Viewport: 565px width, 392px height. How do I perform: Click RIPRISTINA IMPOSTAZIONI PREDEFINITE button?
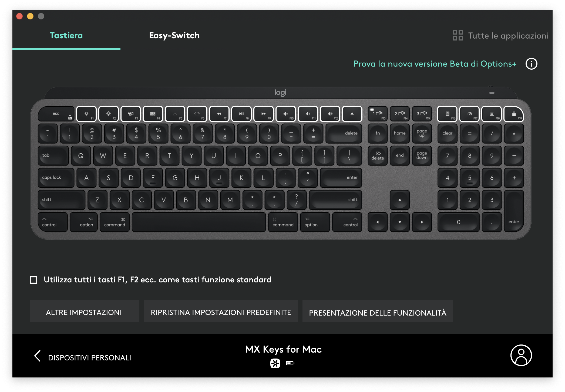(220, 313)
